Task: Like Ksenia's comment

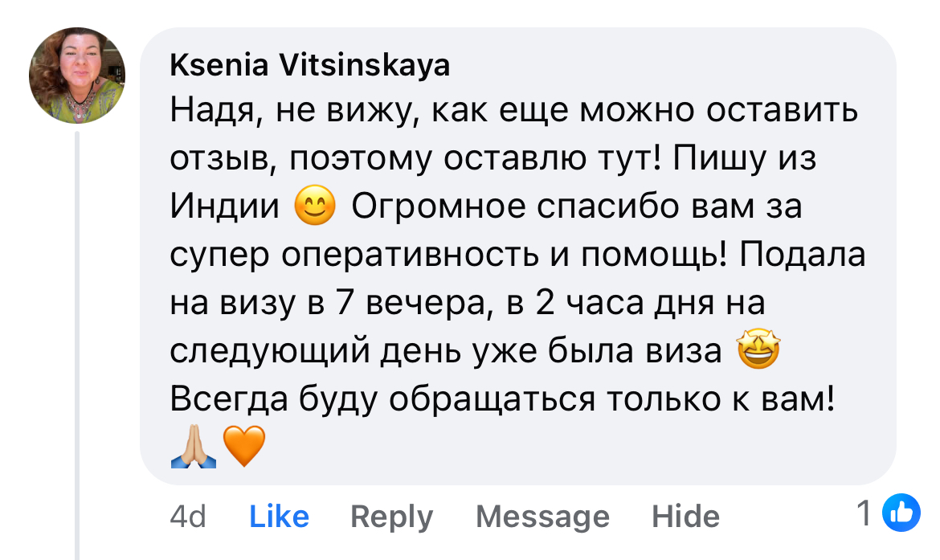Action: pyautogui.click(x=279, y=516)
